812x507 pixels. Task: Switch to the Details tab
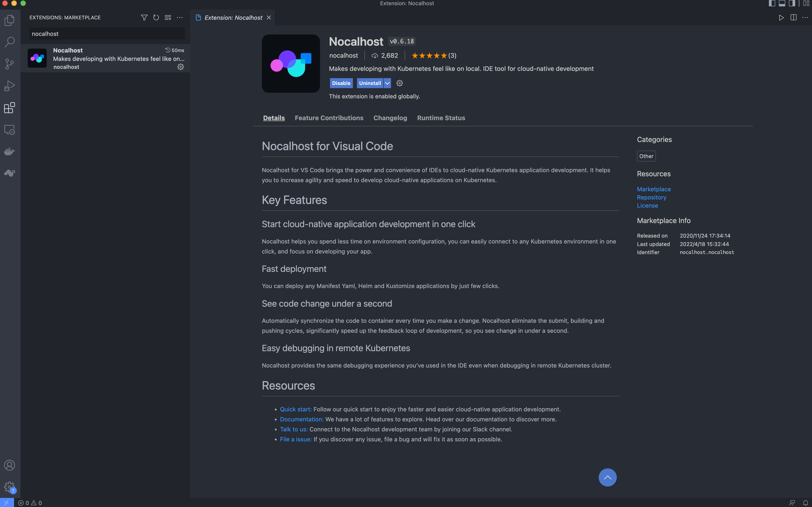(x=274, y=118)
